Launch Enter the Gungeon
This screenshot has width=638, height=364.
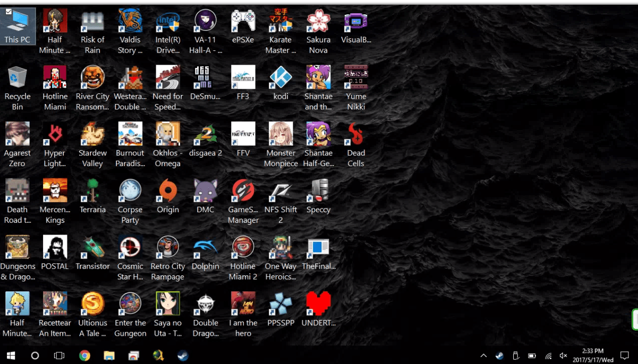click(x=130, y=304)
